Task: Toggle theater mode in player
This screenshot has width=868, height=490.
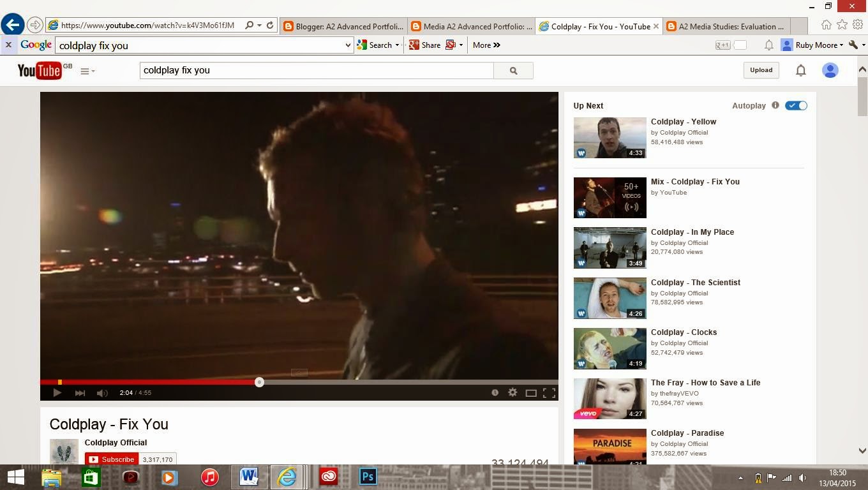Action: [x=531, y=393]
